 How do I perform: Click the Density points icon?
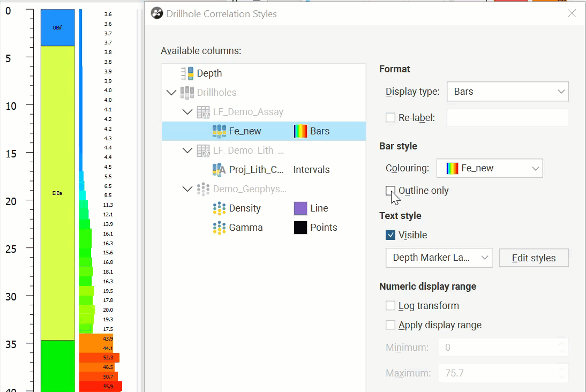(219, 208)
